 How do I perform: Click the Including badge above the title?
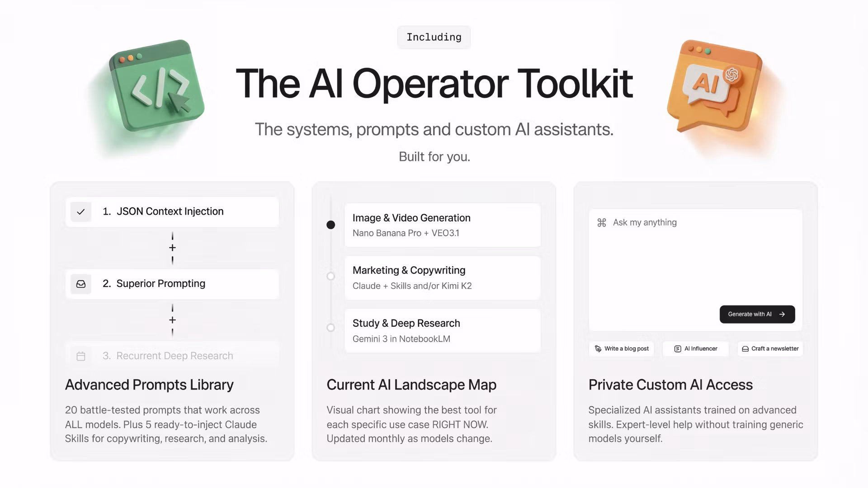tap(434, 37)
